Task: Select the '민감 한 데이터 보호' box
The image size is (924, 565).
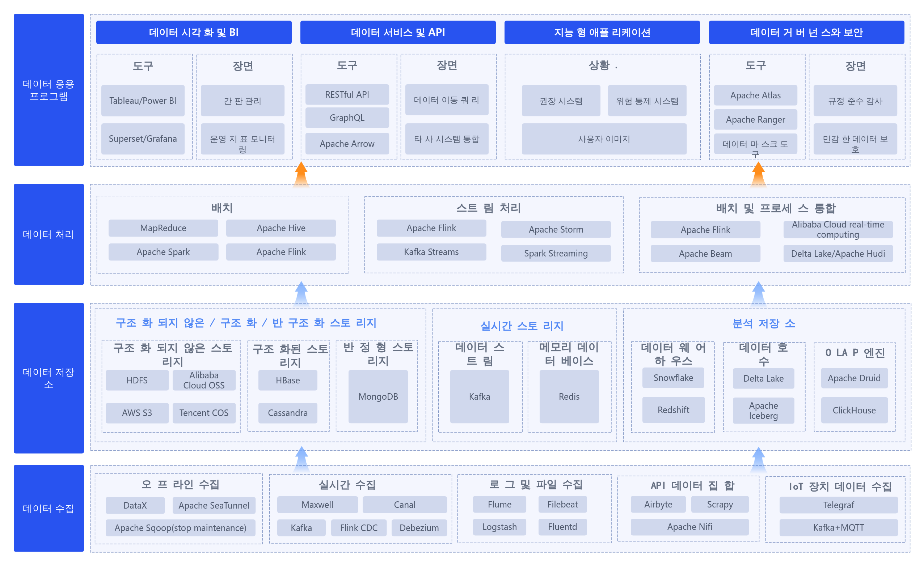Action: click(x=855, y=139)
